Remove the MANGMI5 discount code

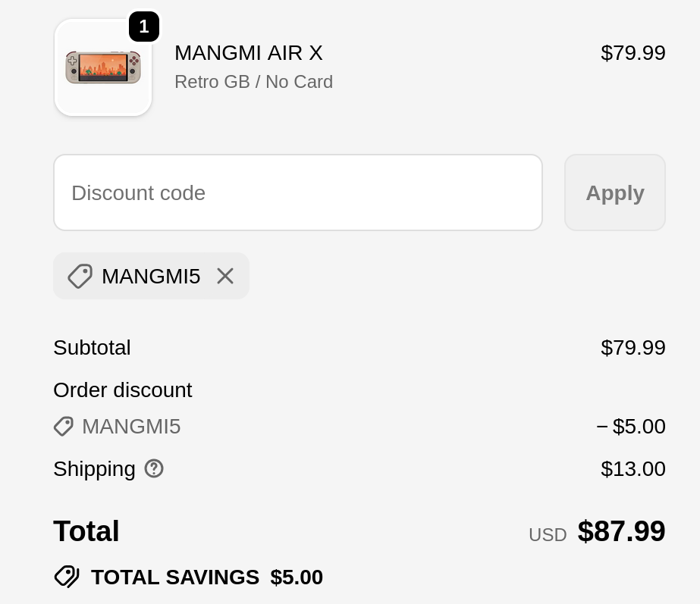[225, 276]
